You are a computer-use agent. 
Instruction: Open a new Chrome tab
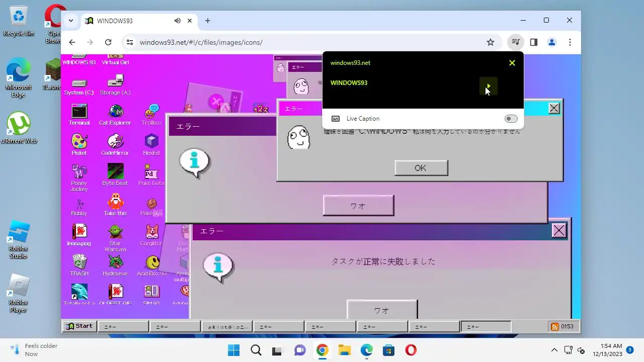208,21
